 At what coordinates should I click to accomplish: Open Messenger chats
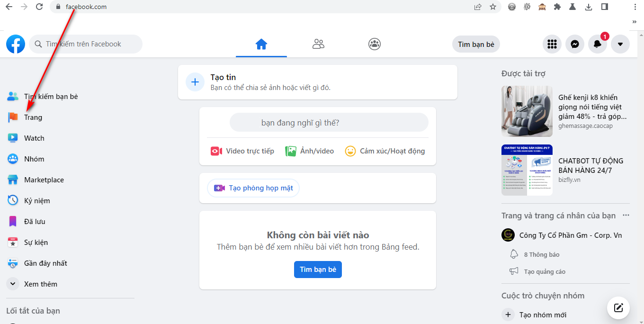574,44
